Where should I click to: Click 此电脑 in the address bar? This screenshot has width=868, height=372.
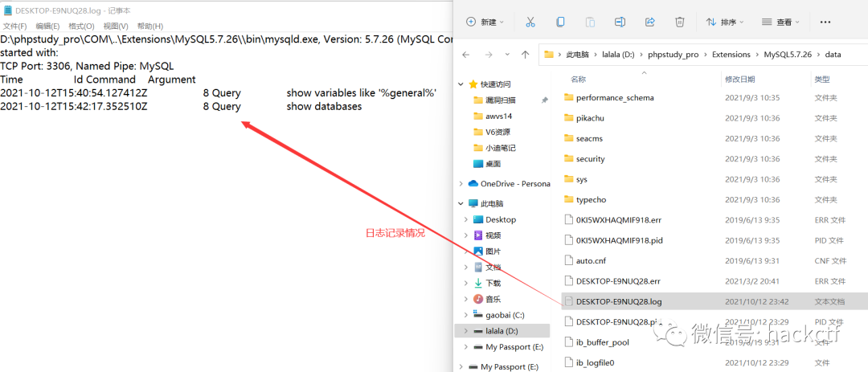pos(575,55)
